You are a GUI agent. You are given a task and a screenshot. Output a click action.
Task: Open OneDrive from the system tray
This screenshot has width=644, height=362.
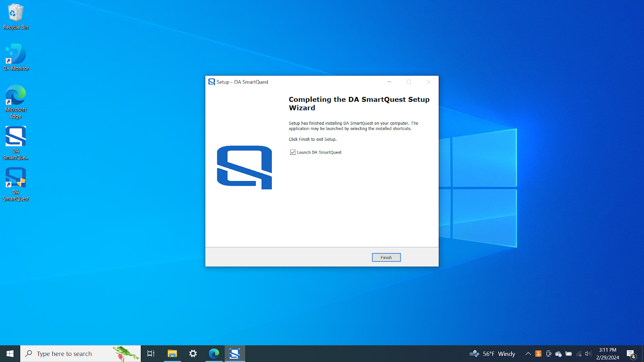click(559, 354)
